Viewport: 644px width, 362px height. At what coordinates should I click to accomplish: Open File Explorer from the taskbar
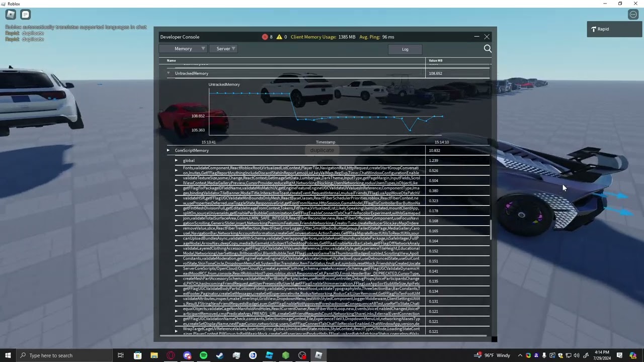tap(154, 355)
